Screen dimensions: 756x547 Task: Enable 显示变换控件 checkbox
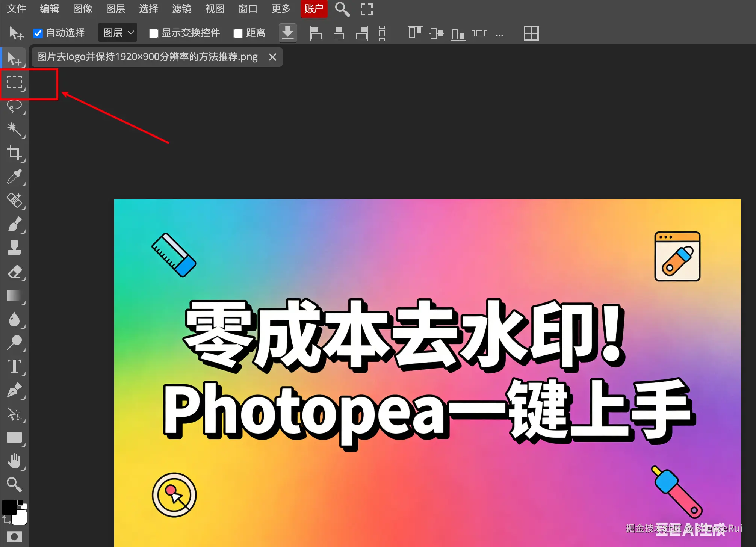click(153, 33)
